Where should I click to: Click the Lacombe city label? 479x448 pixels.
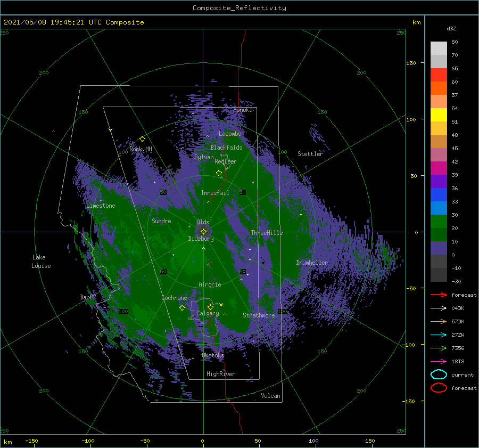[x=230, y=134]
